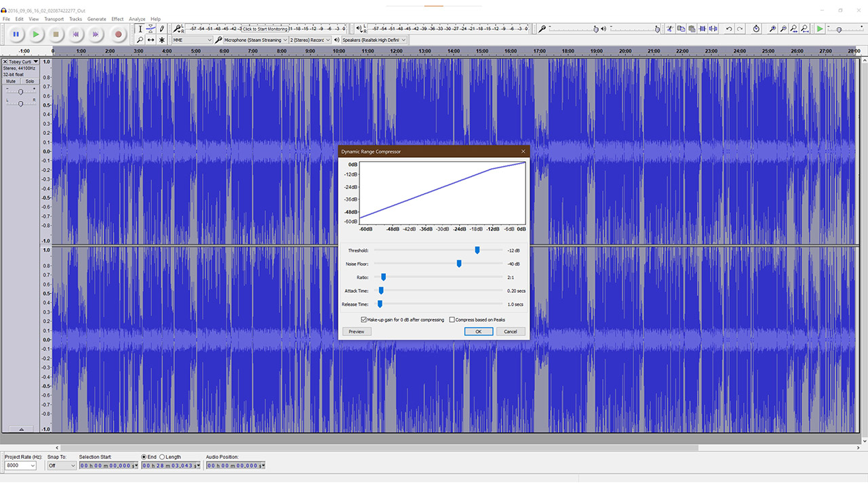
Task: Click the Silence audio icon
Action: click(x=713, y=29)
